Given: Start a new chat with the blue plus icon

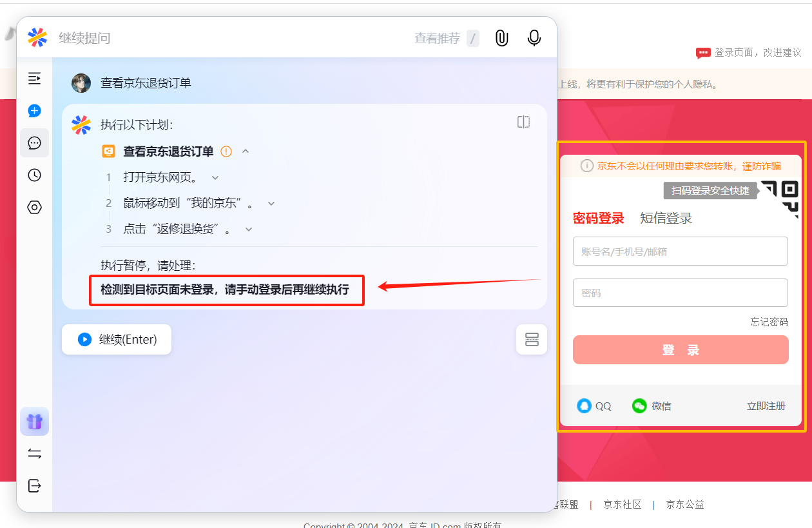Looking at the screenshot, I should tap(35, 111).
